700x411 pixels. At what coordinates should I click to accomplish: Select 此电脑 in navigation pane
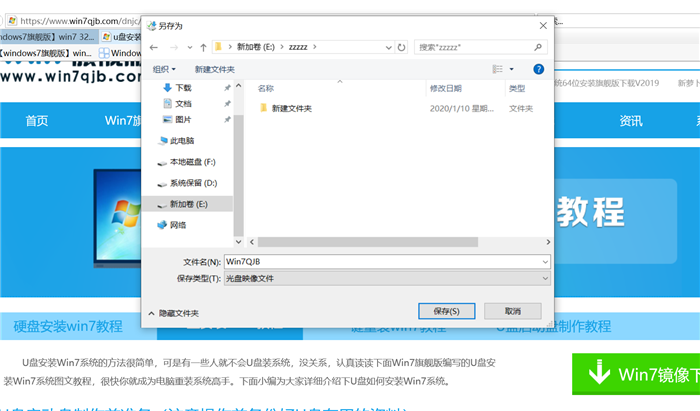(x=182, y=141)
